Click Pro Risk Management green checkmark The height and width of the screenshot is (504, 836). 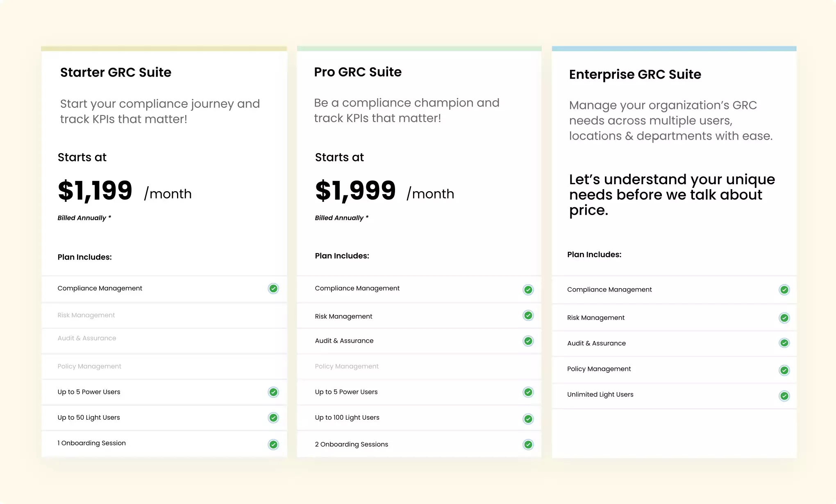[x=528, y=316]
